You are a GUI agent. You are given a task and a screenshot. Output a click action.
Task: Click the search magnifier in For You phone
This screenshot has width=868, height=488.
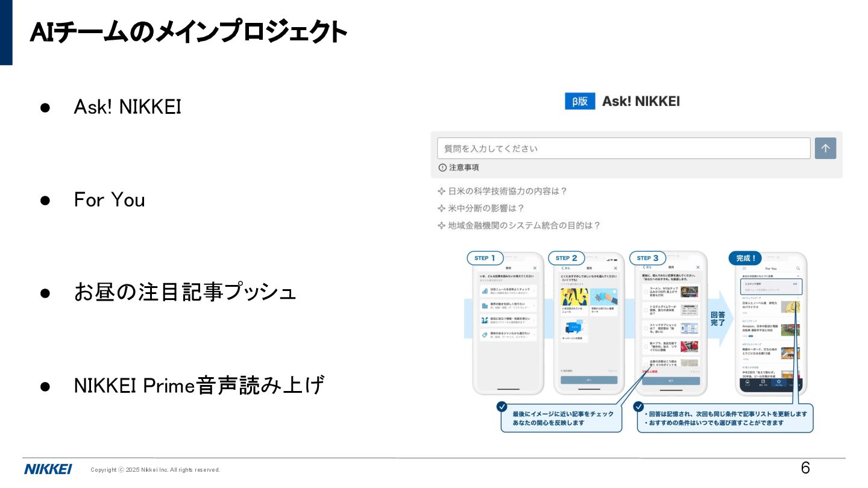pyautogui.click(x=798, y=268)
